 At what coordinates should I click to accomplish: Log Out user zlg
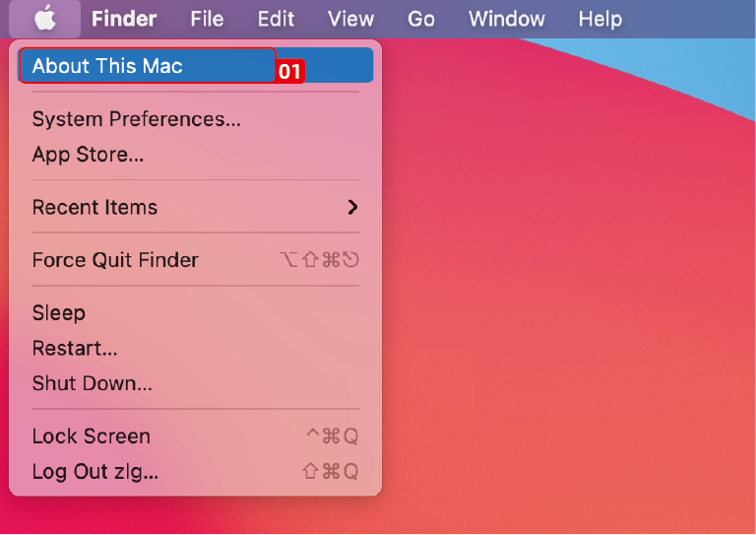pyautogui.click(x=94, y=471)
